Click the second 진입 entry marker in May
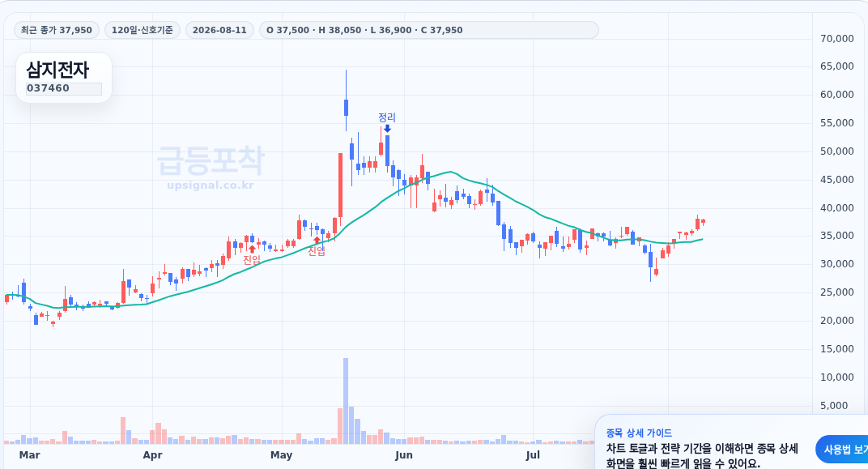Screen dimensions: 868x469 [317, 247]
